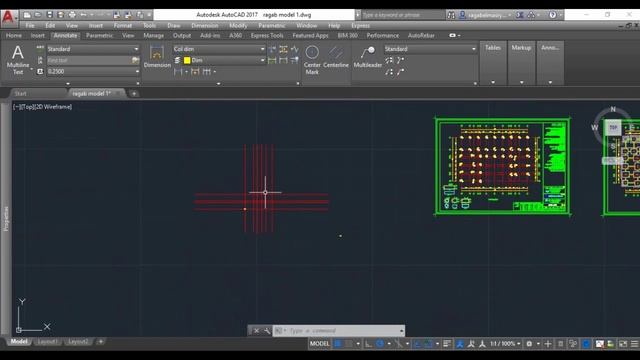Click the search binoculars icon
Image resolution: width=640 pixels, height=360 pixels.
(451, 15)
